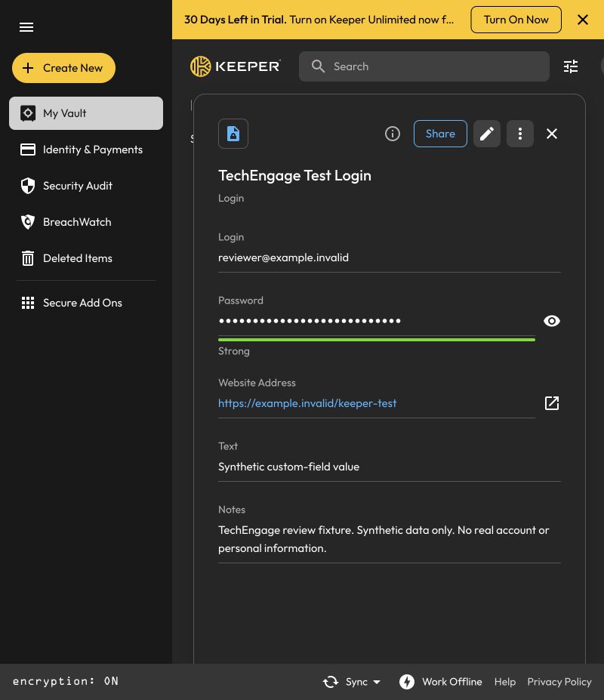Dismiss the trial banner
604x700 pixels.
coord(583,20)
